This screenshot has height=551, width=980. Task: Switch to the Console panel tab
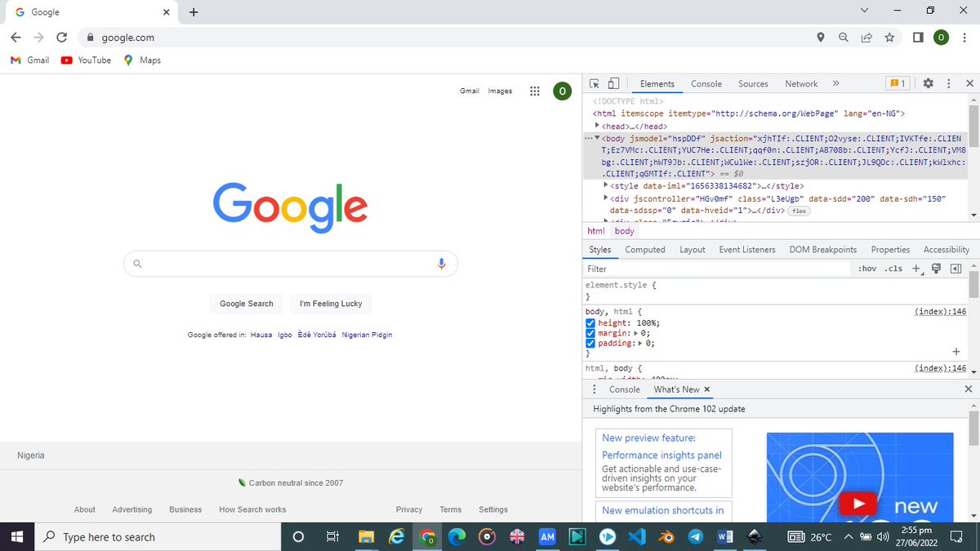706,84
